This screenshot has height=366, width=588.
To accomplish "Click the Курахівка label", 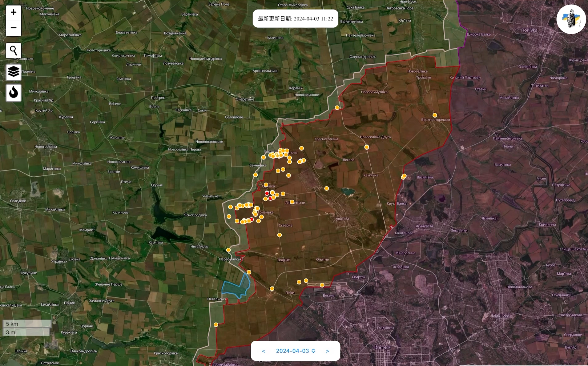I will tap(69, 332).
